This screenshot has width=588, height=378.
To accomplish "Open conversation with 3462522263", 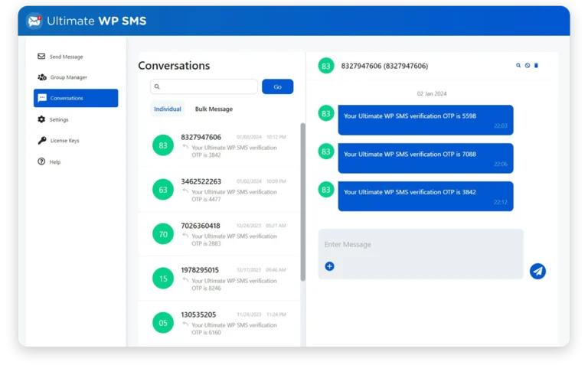I will [x=220, y=190].
